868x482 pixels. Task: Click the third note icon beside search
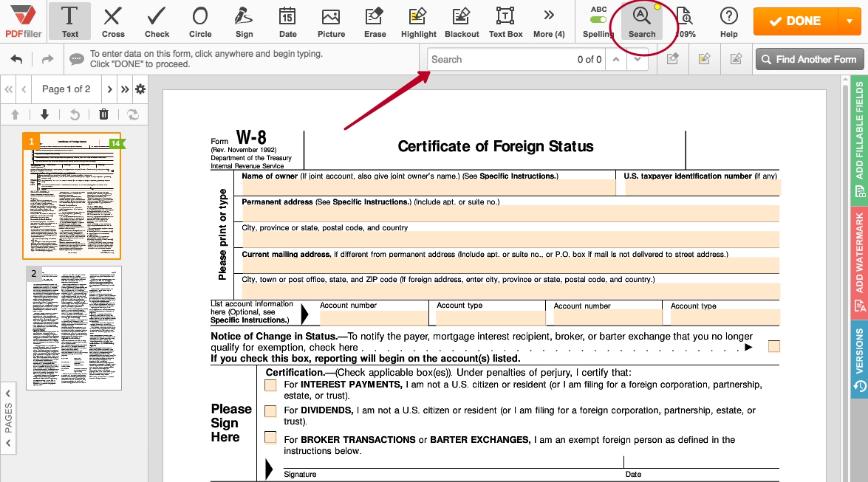pyautogui.click(x=736, y=59)
